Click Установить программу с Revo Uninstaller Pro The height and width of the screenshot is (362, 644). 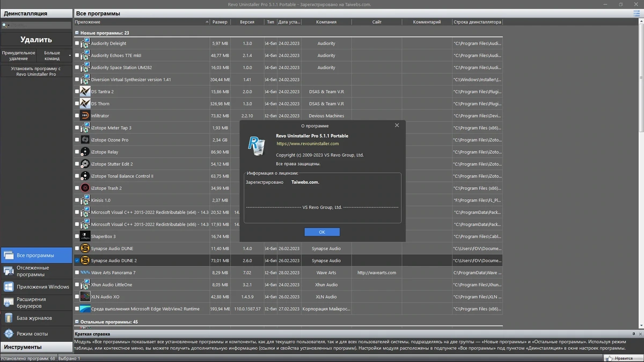[36, 71]
